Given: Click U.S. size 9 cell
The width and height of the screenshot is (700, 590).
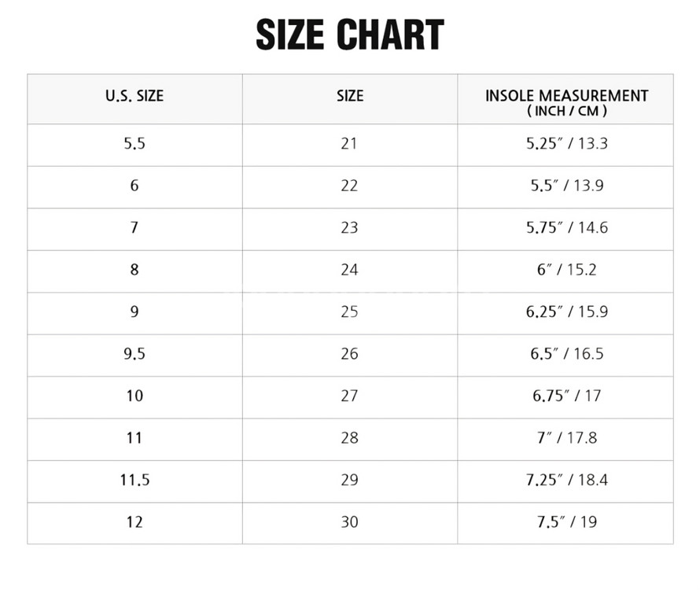Looking at the screenshot, I should [x=134, y=312].
